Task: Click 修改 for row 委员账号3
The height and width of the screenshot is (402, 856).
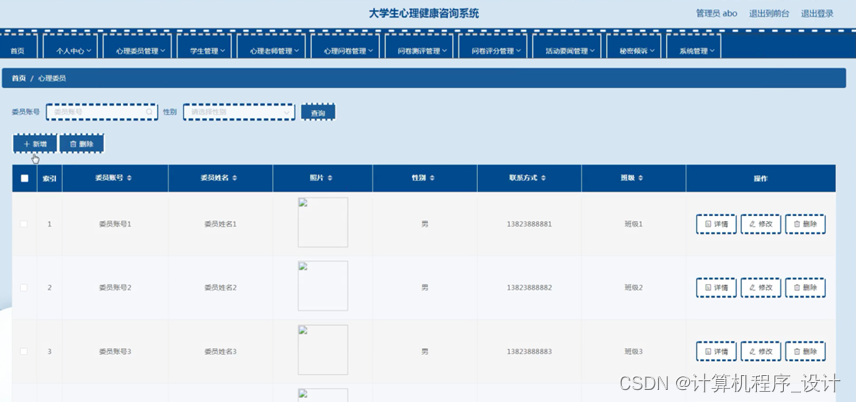Action: (x=760, y=351)
